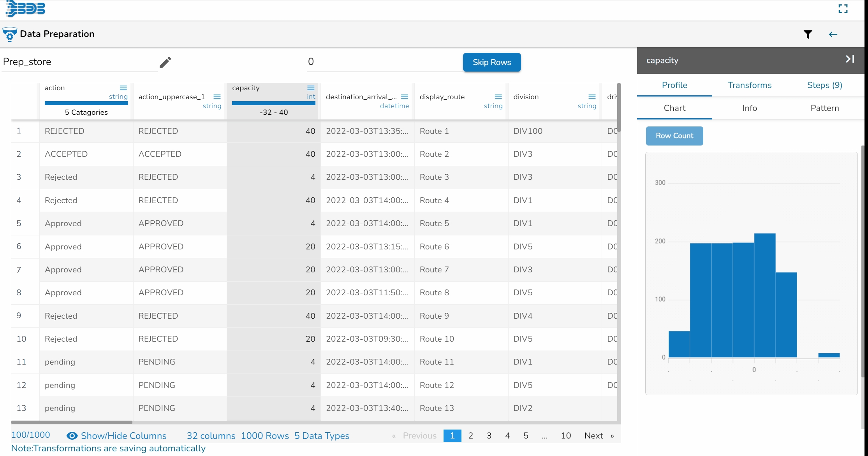868x456 pixels.
Task: Open the capacity column menu icon
Action: pos(311,88)
